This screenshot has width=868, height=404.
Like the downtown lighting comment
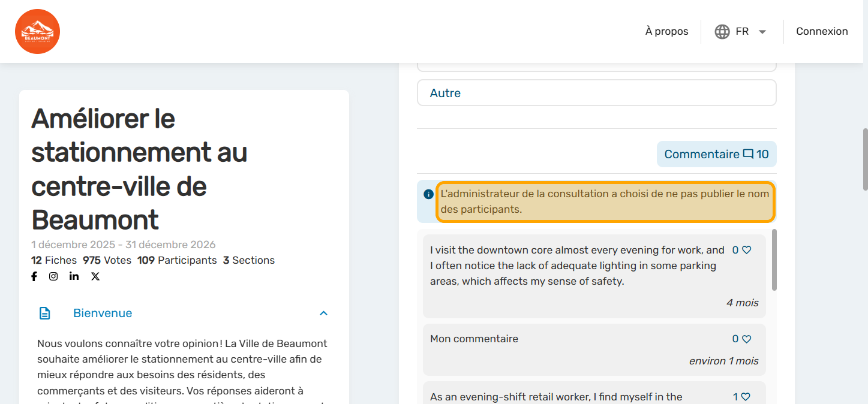click(746, 251)
